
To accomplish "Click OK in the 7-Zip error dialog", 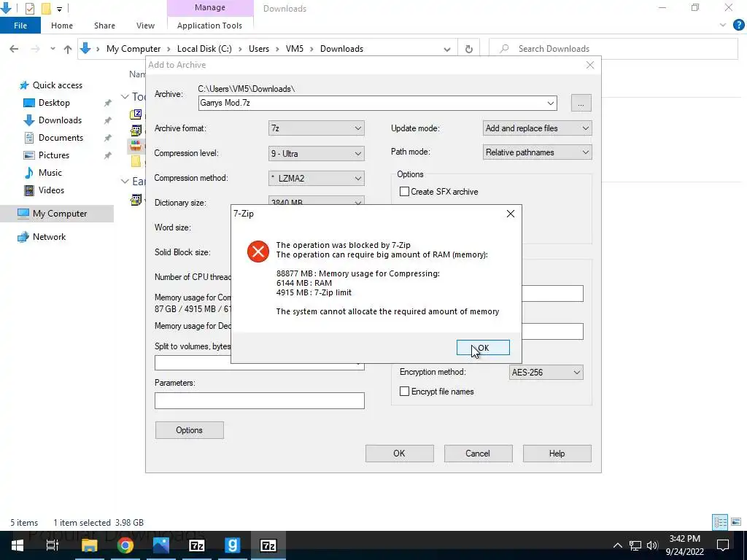I will point(483,348).
